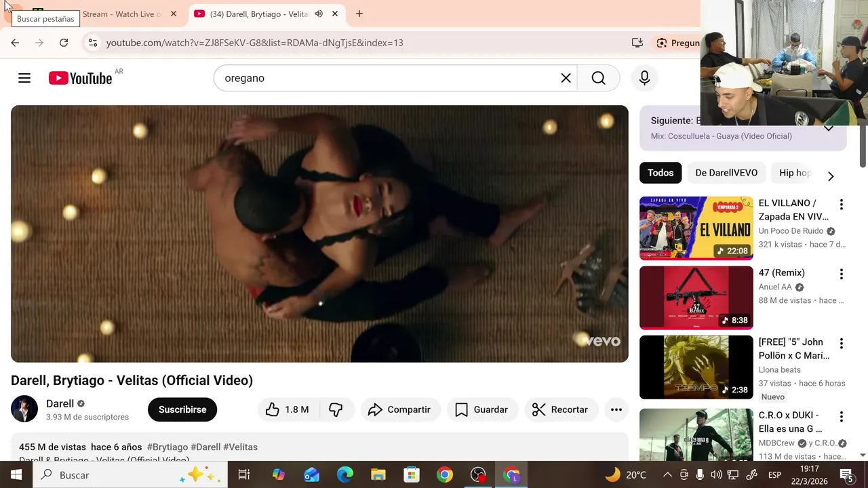Open notification center
This screenshot has width=868, height=488.
[x=846, y=475]
